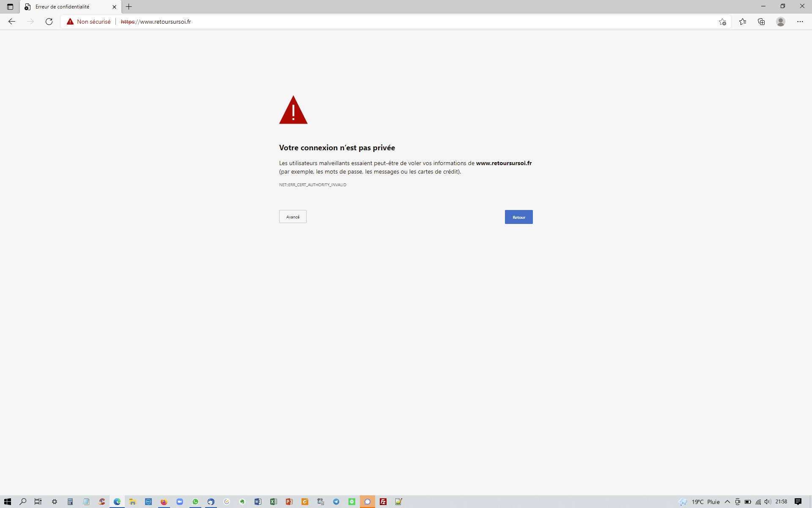Open the user profile avatar
This screenshot has height=508, width=812.
(x=781, y=22)
